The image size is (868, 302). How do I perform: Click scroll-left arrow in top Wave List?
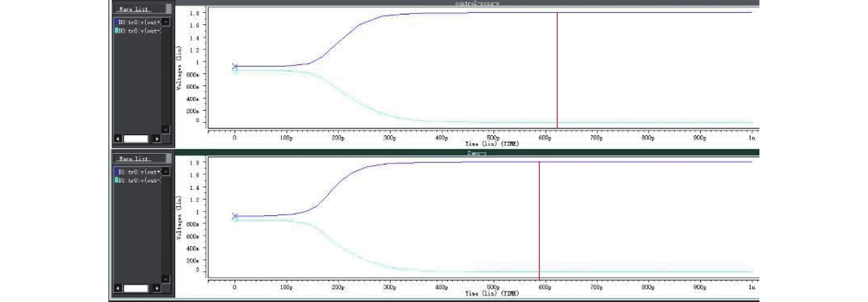click(118, 139)
